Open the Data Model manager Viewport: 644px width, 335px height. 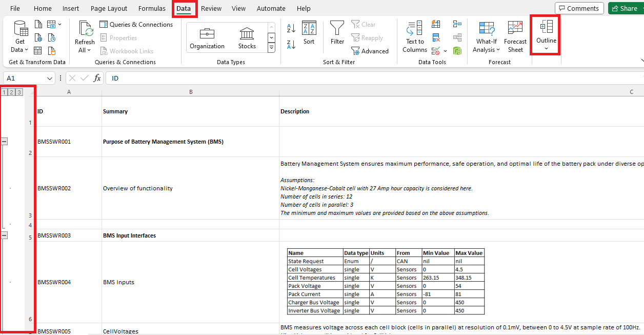coord(457,50)
